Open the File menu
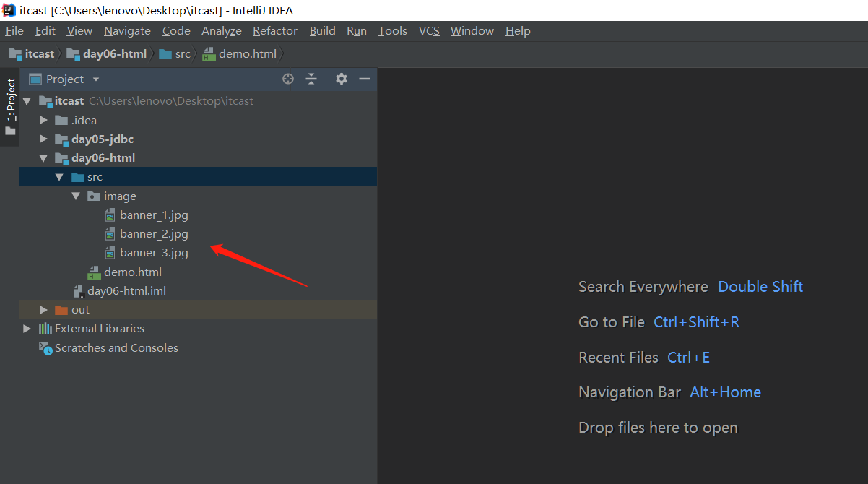868x484 pixels. coord(14,30)
